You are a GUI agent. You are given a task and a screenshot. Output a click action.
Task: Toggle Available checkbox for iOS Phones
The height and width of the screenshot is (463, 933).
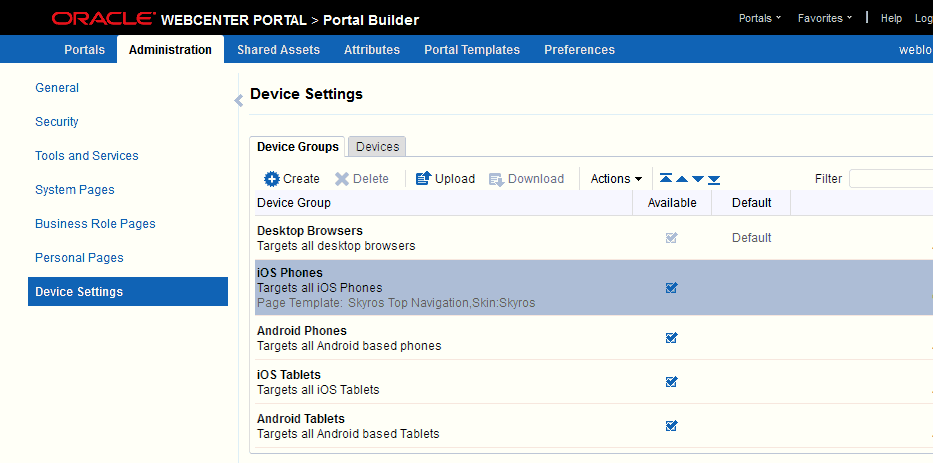coord(671,288)
